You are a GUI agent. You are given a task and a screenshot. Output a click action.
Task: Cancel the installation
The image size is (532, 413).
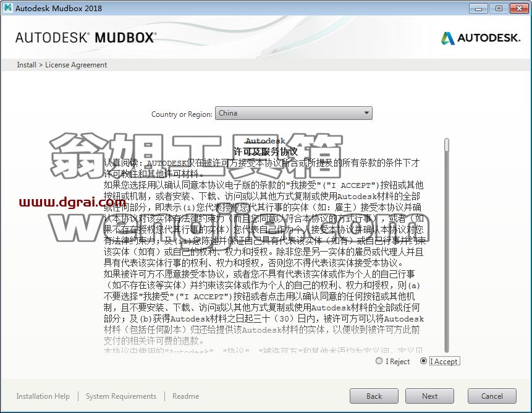pyautogui.click(x=492, y=396)
